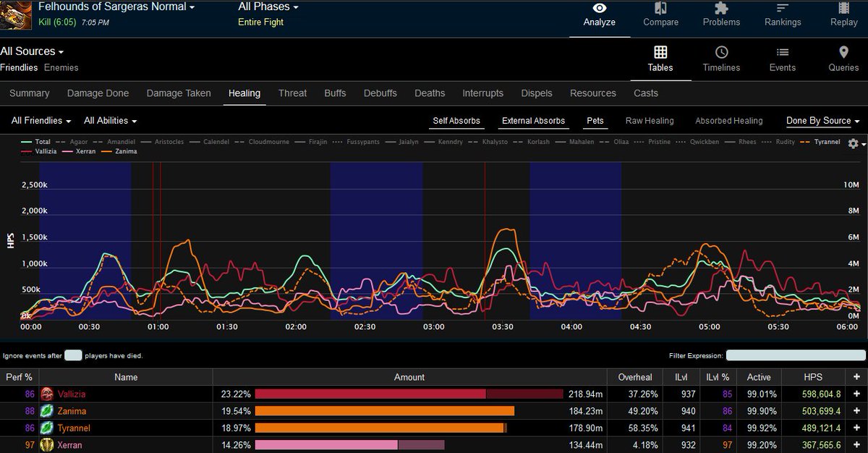This screenshot has height=453, width=868.
Task: Sort table by Overheal column
Action: pyautogui.click(x=635, y=377)
